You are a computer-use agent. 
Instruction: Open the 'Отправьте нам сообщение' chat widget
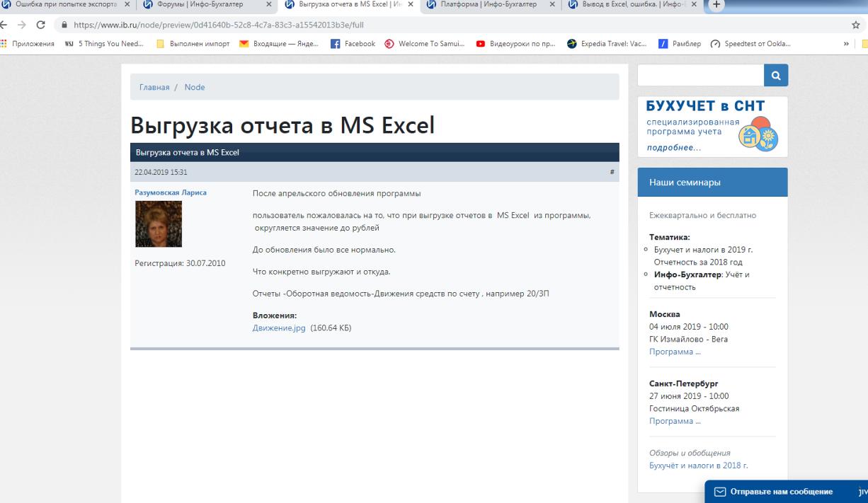[782, 492]
